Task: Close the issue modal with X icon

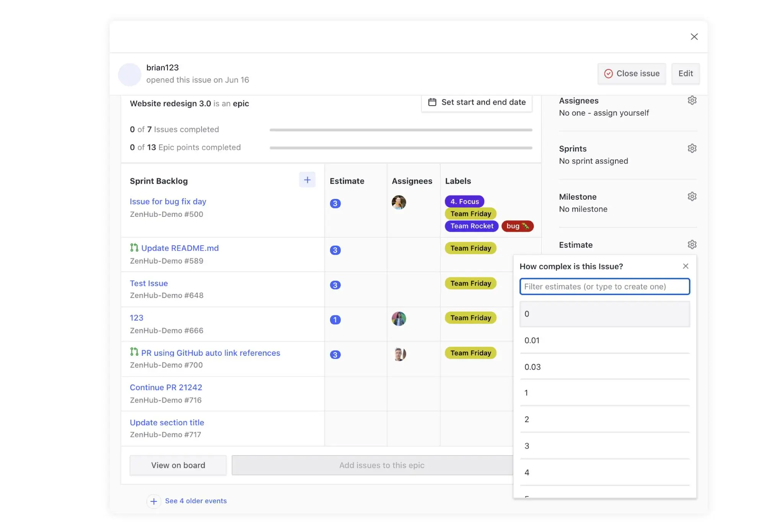Action: click(694, 37)
